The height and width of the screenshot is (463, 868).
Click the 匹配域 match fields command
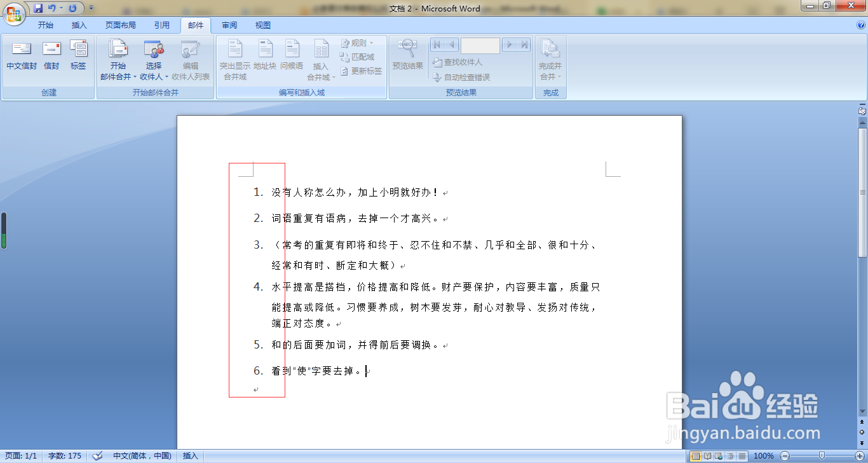(x=357, y=57)
